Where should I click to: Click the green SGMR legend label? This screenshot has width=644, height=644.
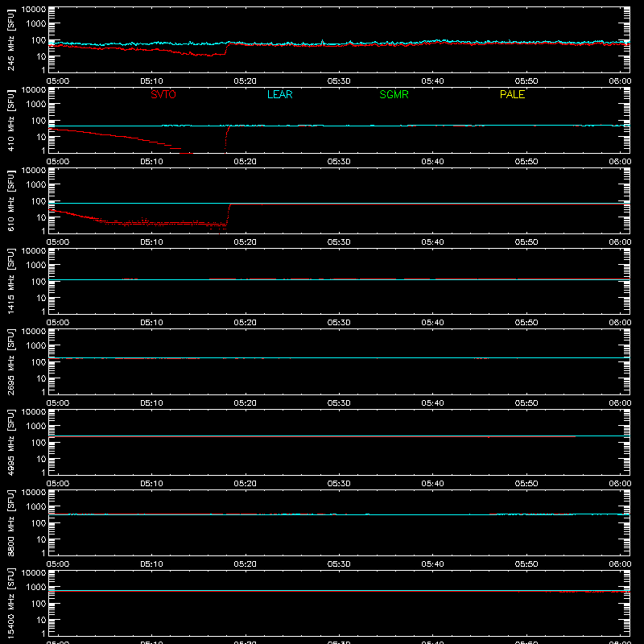[x=394, y=94]
